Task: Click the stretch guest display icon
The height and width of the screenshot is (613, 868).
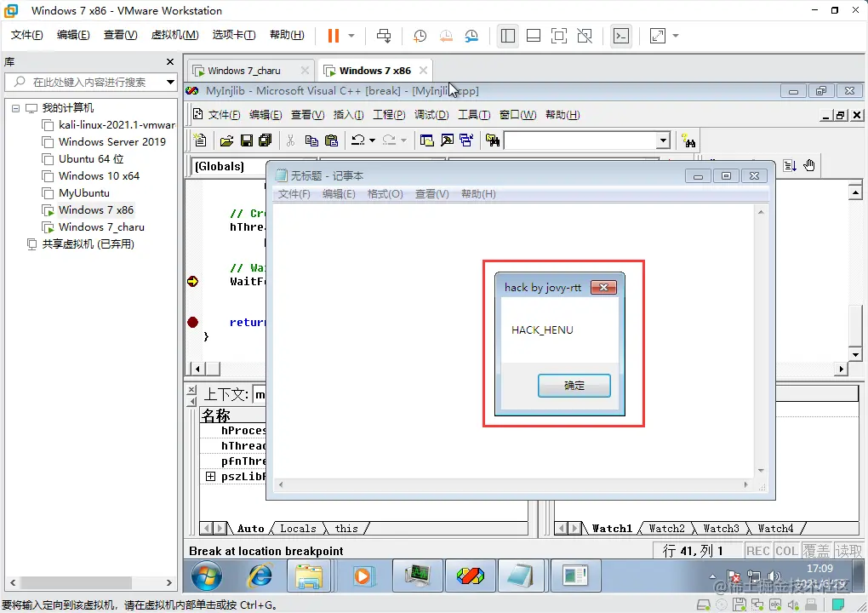Action: tap(658, 36)
